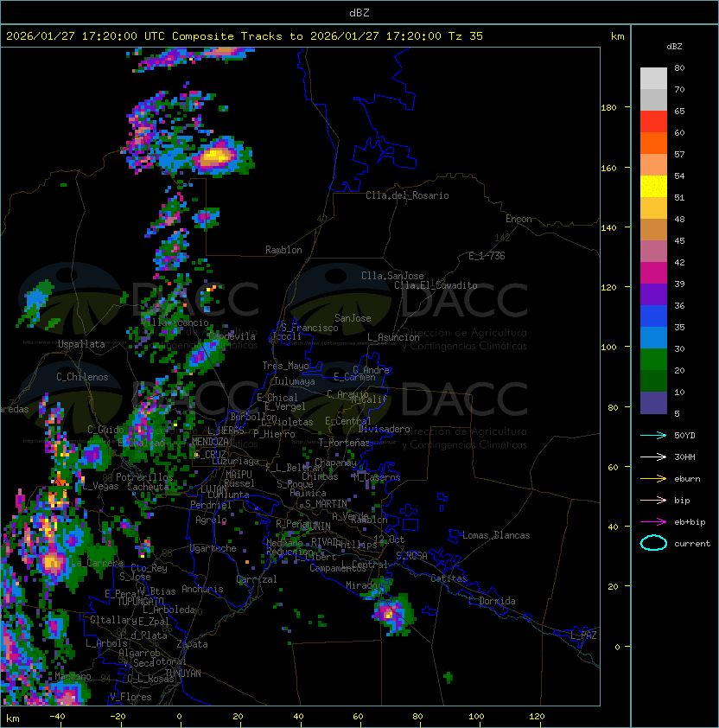The height and width of the screenshot is (728, 719).
Task: Click the V_Flores label
Action: point(130,697)
